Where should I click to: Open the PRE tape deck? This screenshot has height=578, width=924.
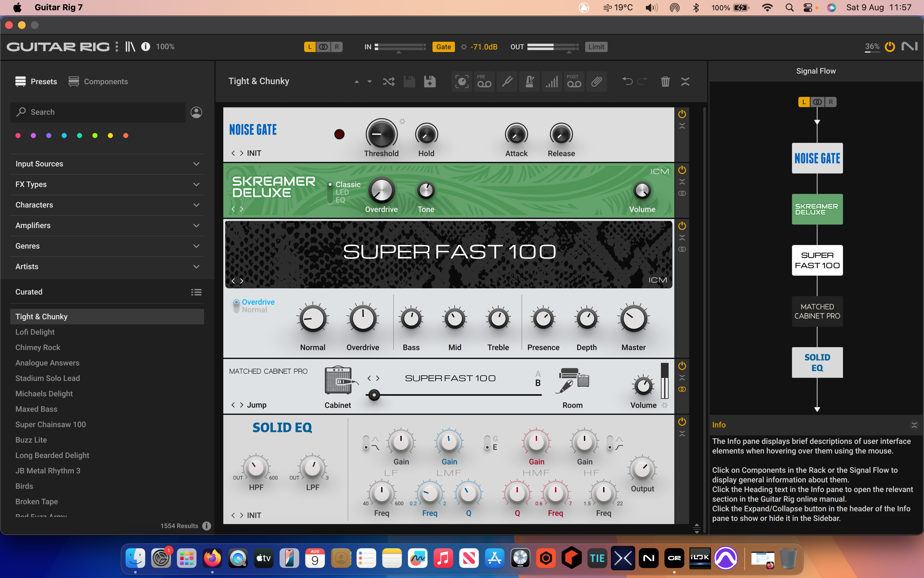(x=484, y=82)
